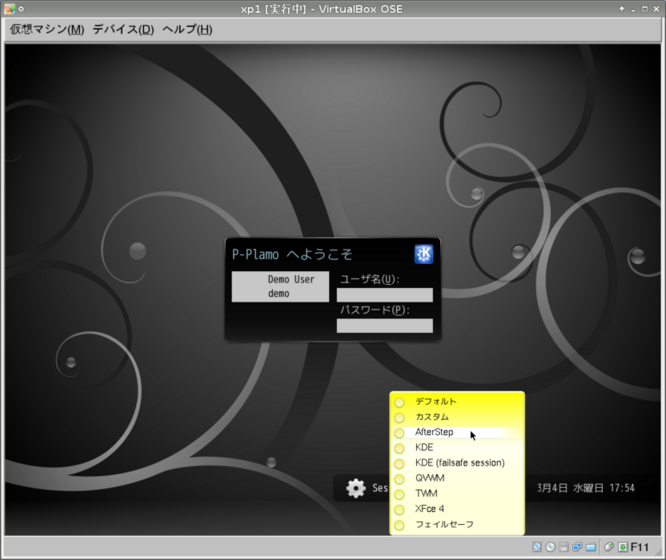
Task: Click the ユーザ名(U) input field
Action: pyautogui.click(x=385, y=295)
